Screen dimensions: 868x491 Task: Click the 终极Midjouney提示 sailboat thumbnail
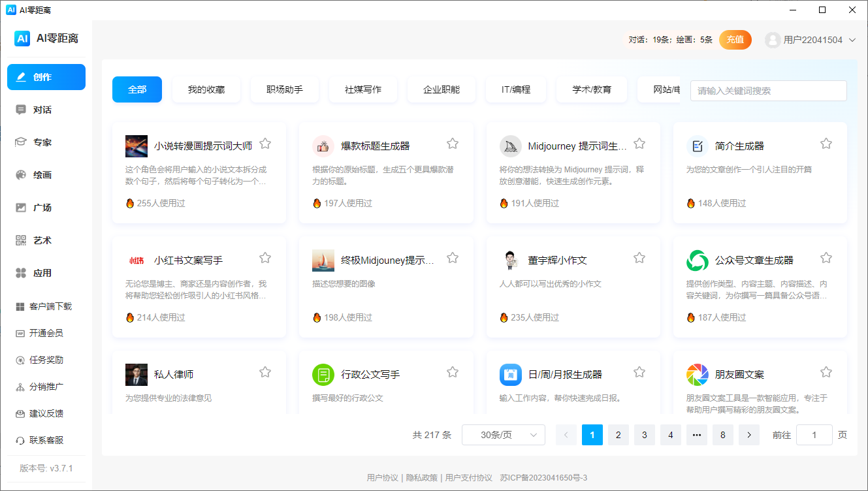pos(323,261)
